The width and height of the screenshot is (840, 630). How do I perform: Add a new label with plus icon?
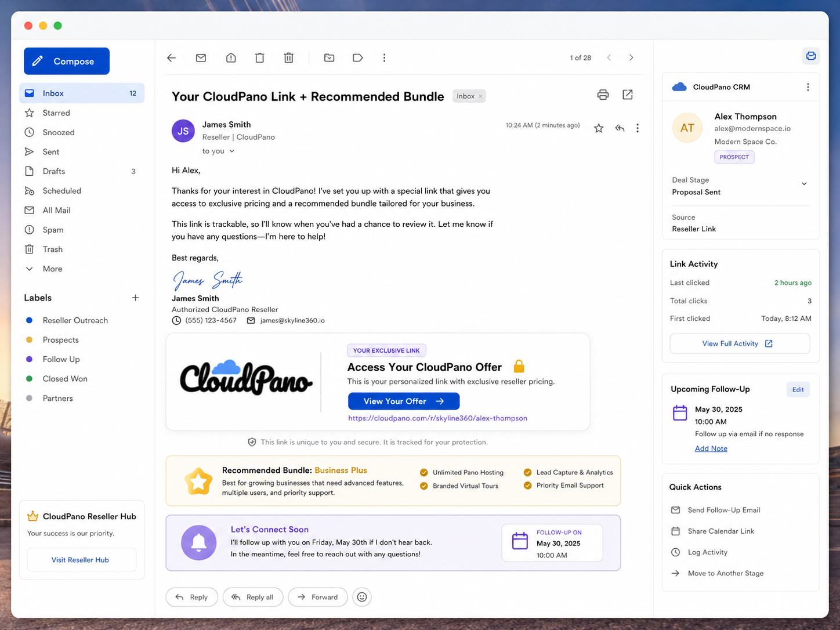coord(135,298)
